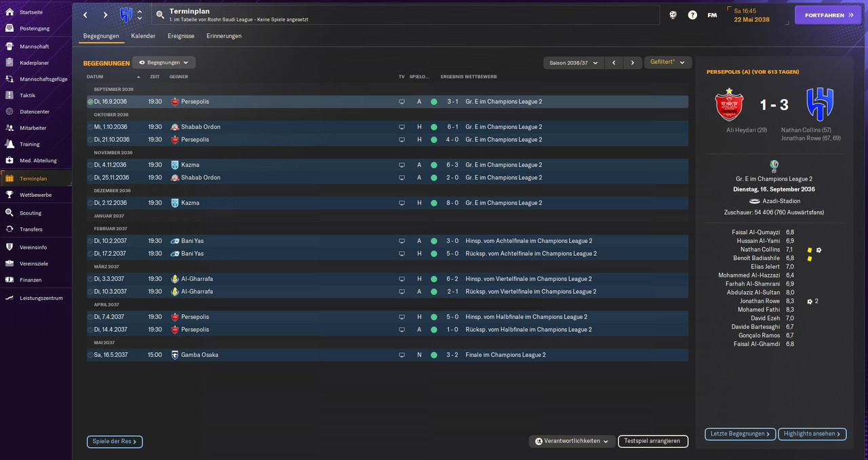This screenshot has height=460, width=868.
Task: Open Datencenter sidebar icon
Action: click(9, 111)
